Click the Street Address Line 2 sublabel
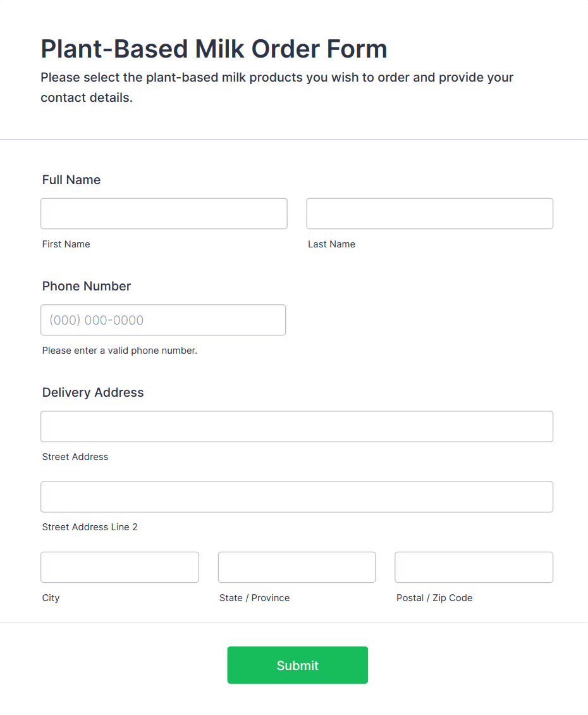588x715 pixels. click(x=90, y=527)
